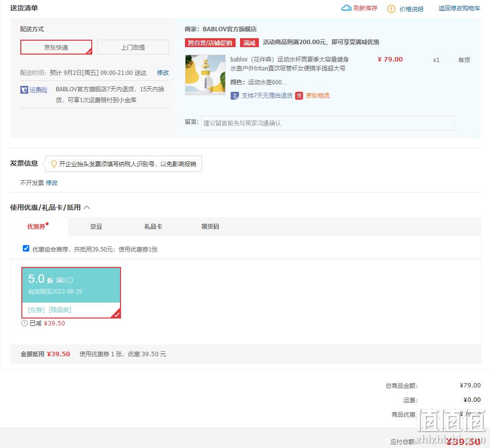The image size is (490, 448).
Task: Click the 运费险 link text
Action: [39, 90]
